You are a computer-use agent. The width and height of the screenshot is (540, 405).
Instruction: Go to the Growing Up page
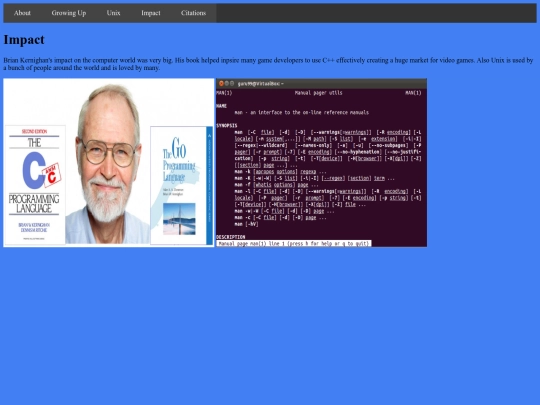69,13
